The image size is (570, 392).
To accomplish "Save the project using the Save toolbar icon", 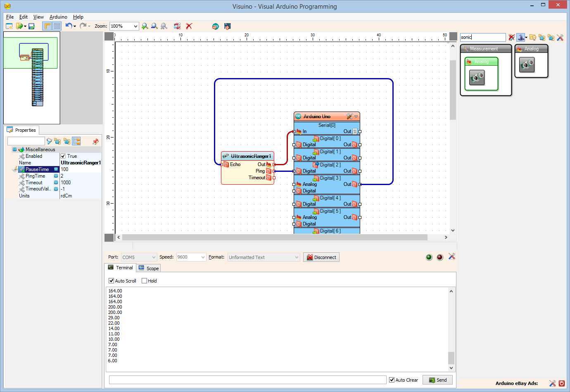I will click(x=31, y=26).
